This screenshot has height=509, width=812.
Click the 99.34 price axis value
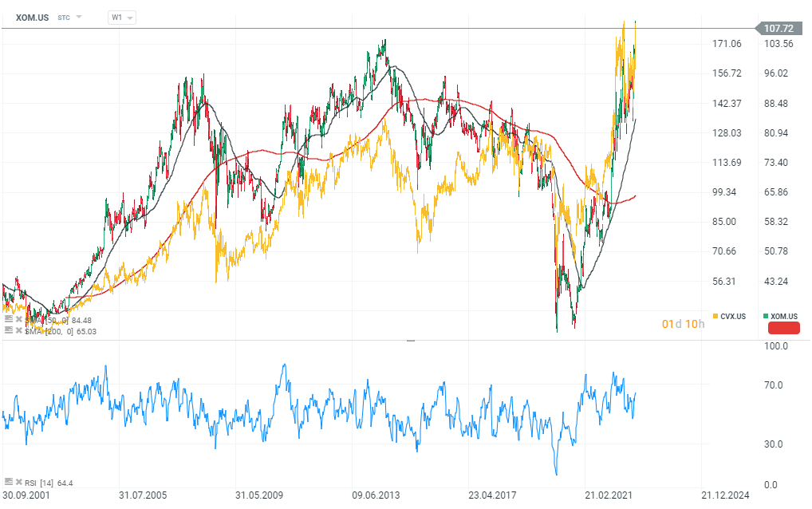coord(724,192)
